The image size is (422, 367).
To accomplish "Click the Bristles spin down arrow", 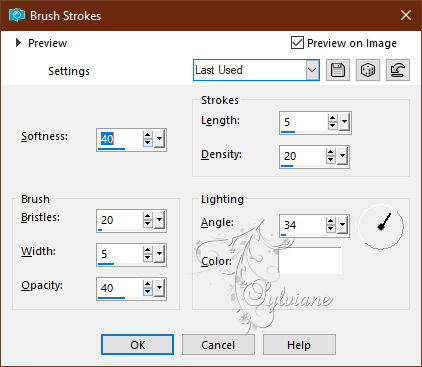I will [x=148, y=224].
